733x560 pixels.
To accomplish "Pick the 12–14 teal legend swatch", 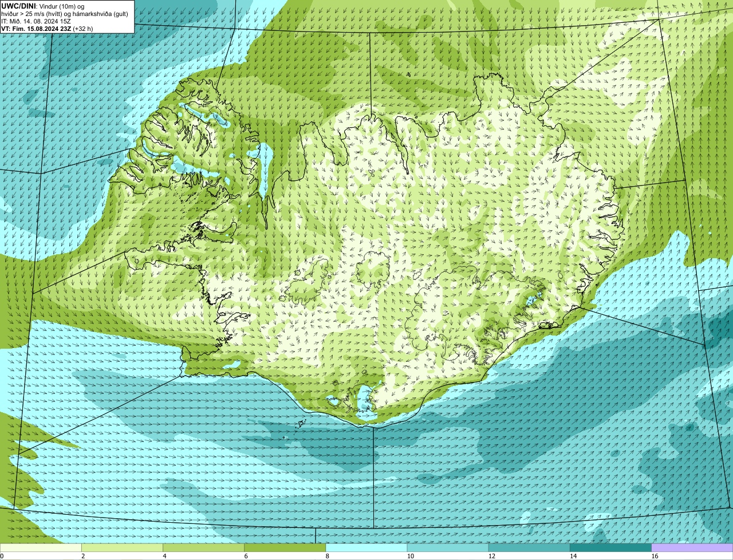I will pos(529,548).
